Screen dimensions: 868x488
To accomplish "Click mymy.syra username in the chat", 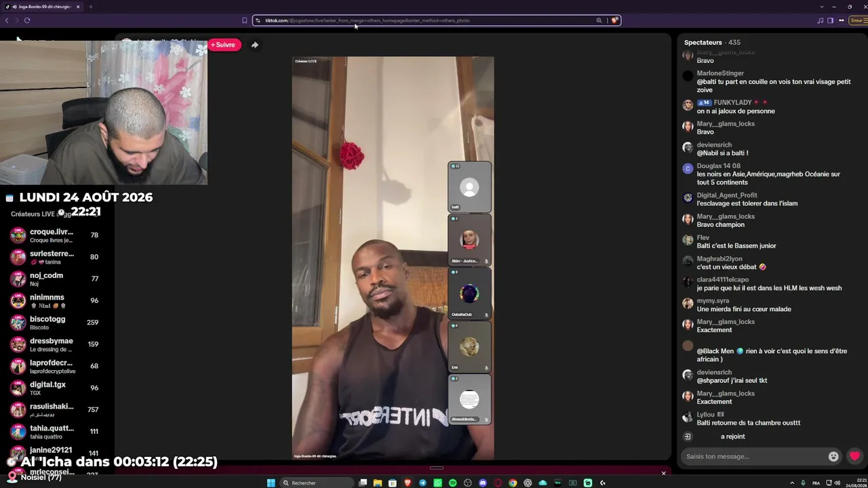I will [x=713, y=301].
